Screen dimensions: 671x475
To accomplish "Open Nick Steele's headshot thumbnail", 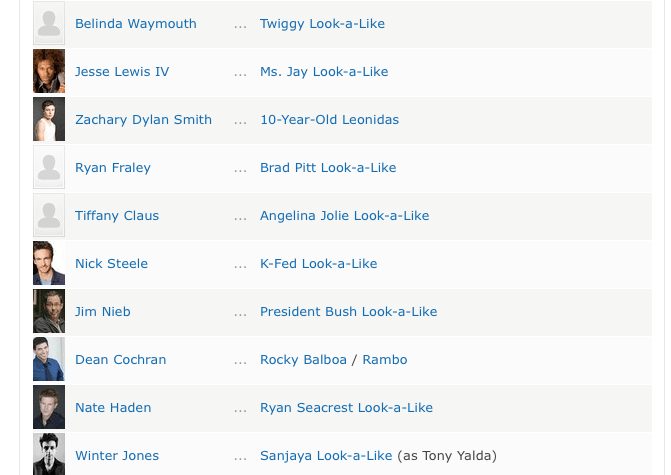I will click(49, 263).
